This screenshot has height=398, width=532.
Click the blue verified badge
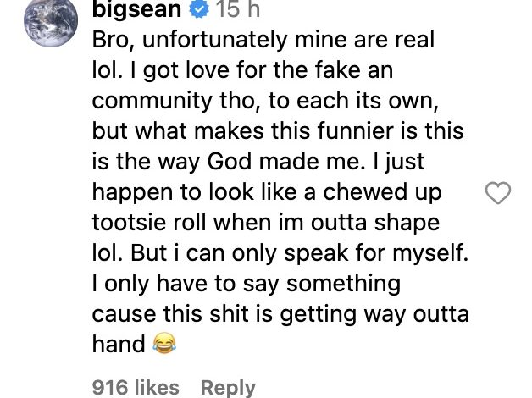[198, 10]
